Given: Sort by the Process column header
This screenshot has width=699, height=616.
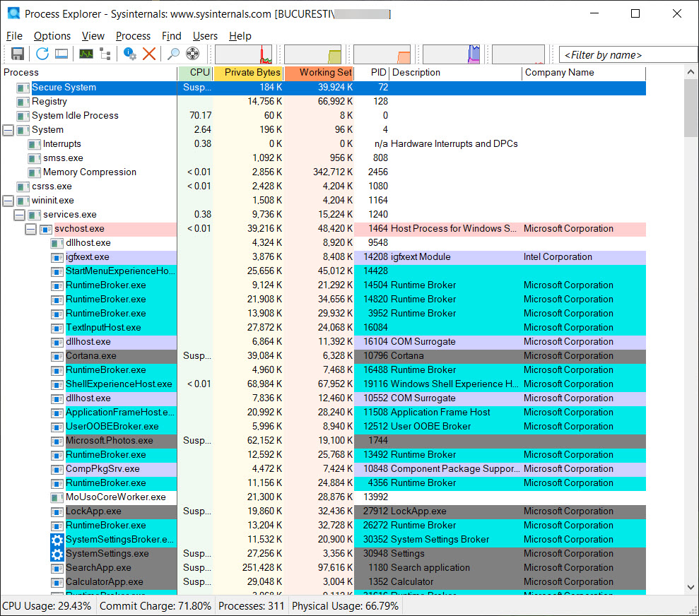Looking at the screenshot, I should (89, 73).
